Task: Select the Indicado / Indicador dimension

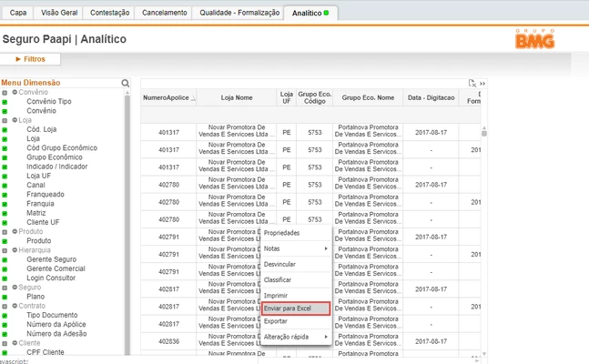Action: pos(56,167)
